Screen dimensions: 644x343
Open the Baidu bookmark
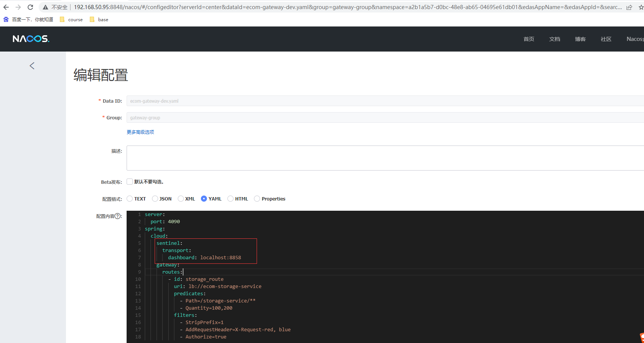click(x=28, y=19)
